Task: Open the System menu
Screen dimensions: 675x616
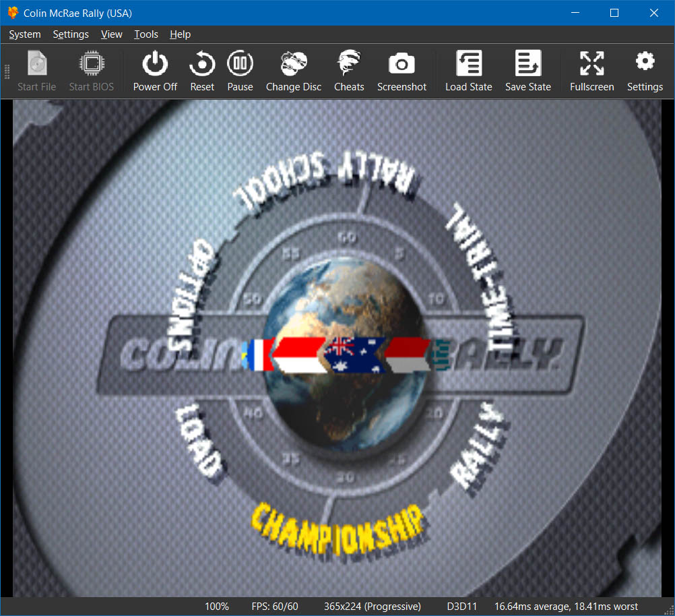Action: (x=25, y=34)
